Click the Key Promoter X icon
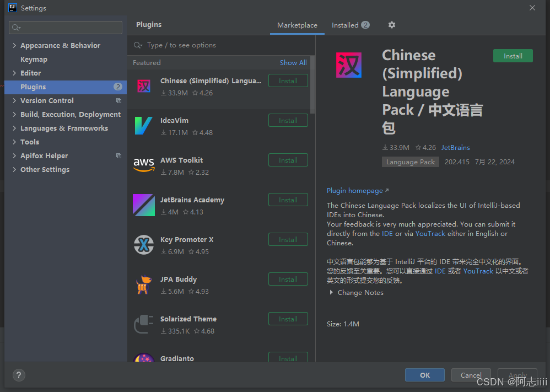Image resolution: width=550 pixels, height=392 pixels. (144, 245)
